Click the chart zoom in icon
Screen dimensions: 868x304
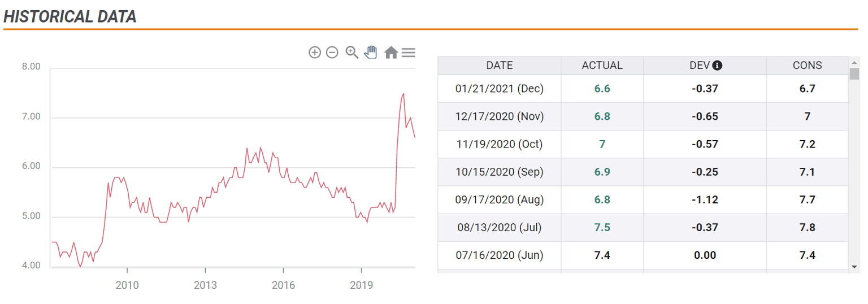(x=315, y=53)
